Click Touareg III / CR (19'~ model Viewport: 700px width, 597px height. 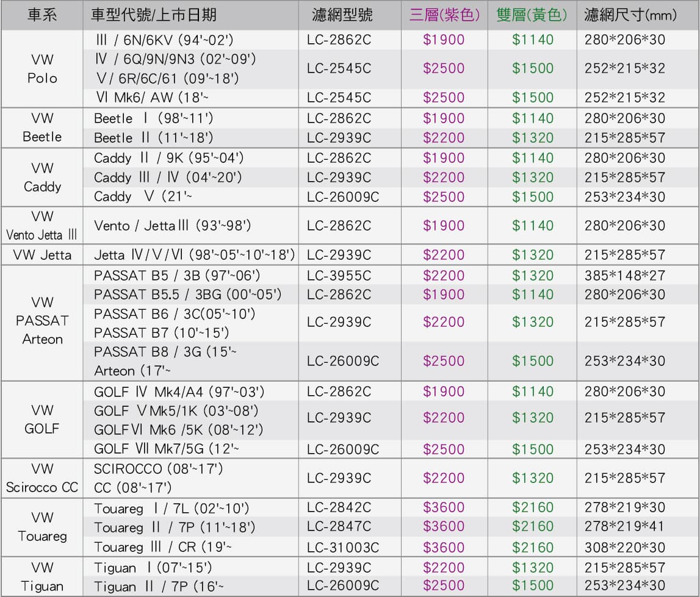tap(162, 547)
